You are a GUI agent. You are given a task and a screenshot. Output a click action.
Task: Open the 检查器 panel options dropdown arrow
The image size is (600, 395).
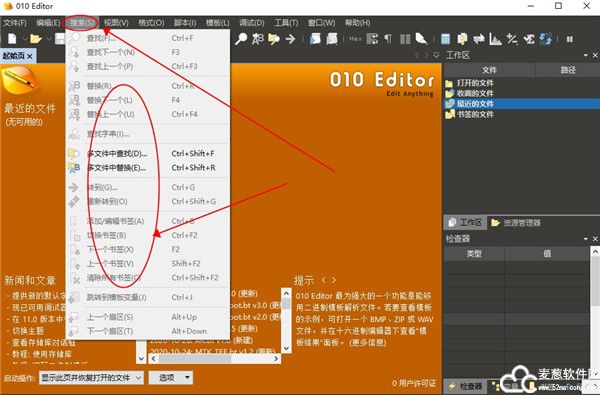pyautogui.click(x=586, y=239)
